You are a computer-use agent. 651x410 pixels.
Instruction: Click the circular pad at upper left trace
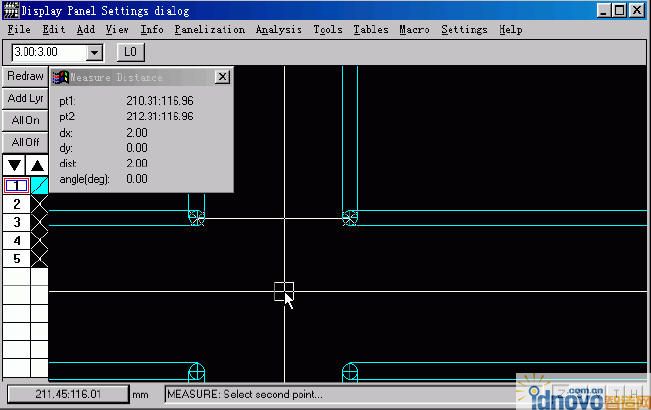(x=197, y=217)
